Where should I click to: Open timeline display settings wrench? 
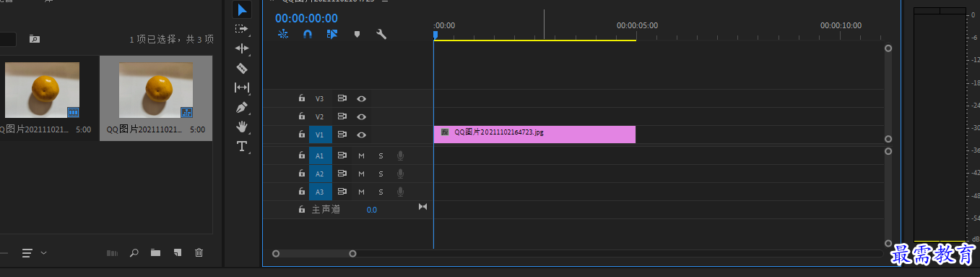click(x=381, y=34)
